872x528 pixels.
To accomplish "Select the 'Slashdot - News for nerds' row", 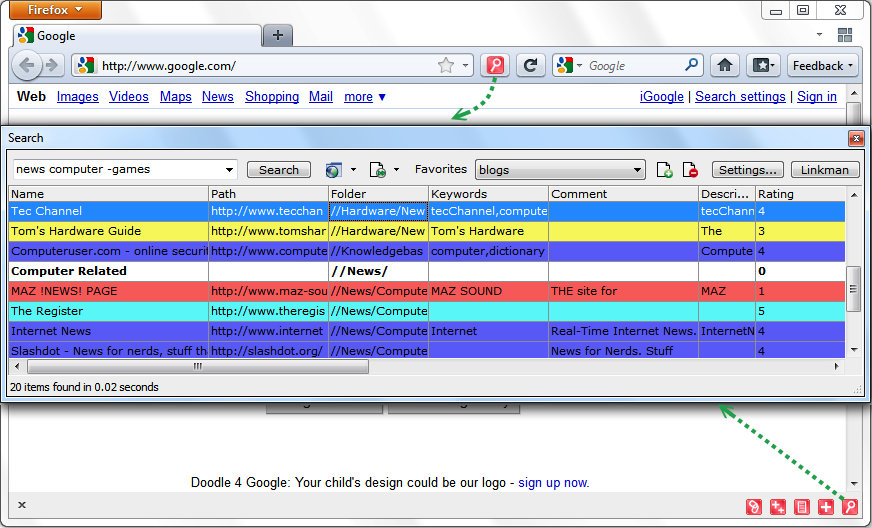I will [427, 351].
